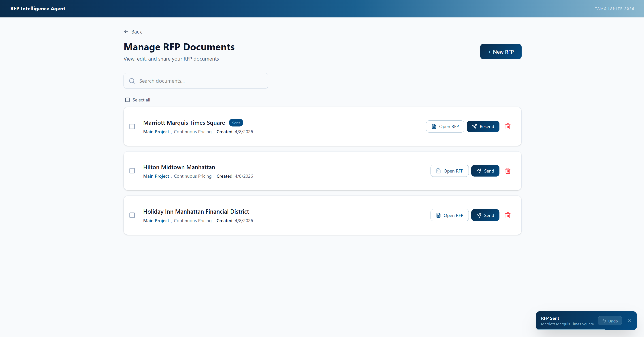Click the RFP Intelligence Agent header title
Image resolution: width=644 pixels, height=337 pixels.
click(38, 8)
